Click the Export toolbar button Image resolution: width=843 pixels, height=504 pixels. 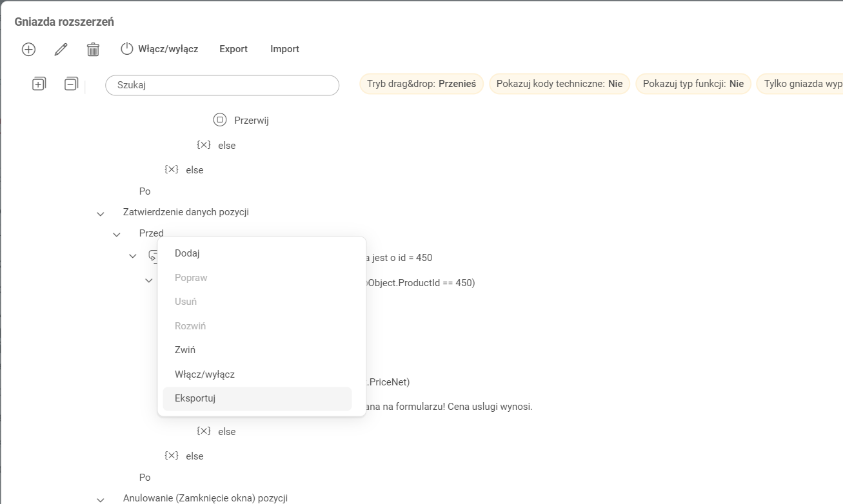coord(233,49)
